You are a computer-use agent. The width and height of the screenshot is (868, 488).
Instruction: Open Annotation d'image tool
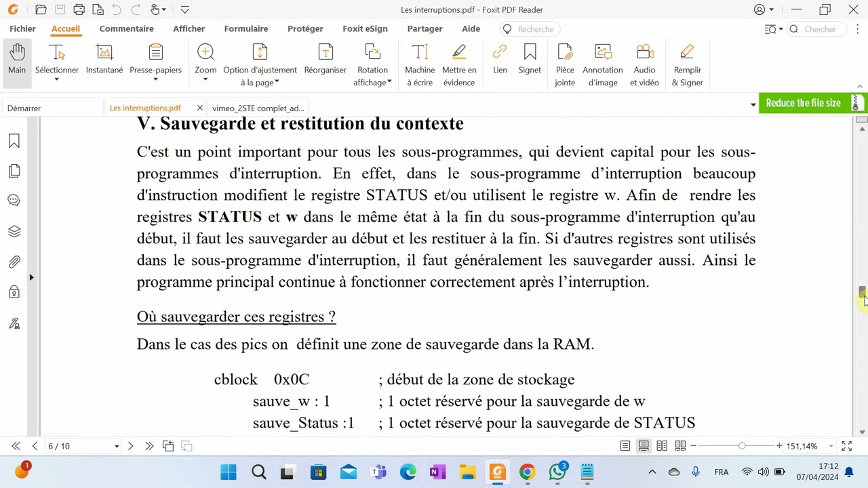click(x=603, y=64)
